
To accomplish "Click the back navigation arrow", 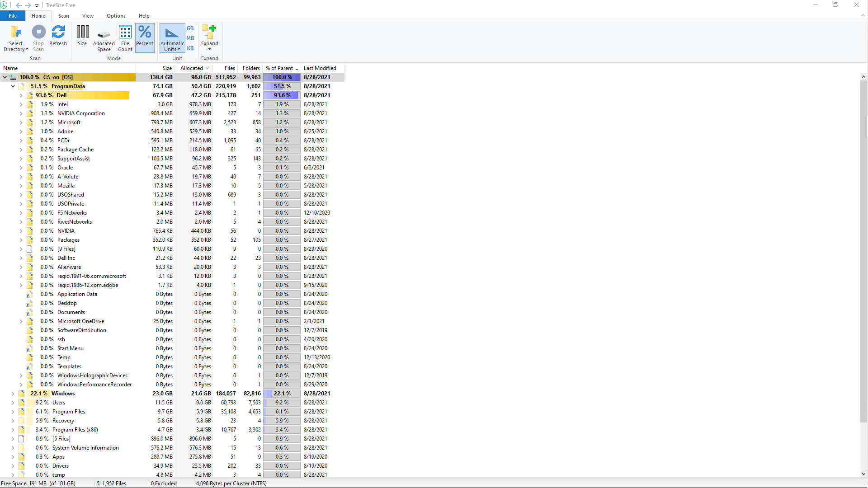I will [x=19, y=5].
